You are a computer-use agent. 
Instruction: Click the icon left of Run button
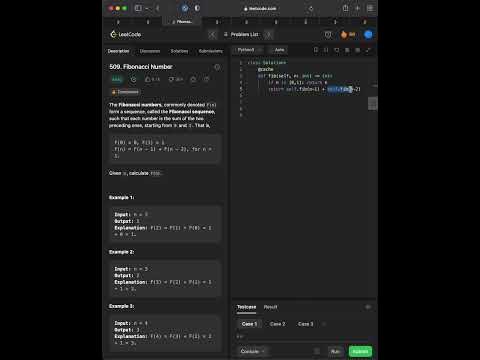[317, 351]
